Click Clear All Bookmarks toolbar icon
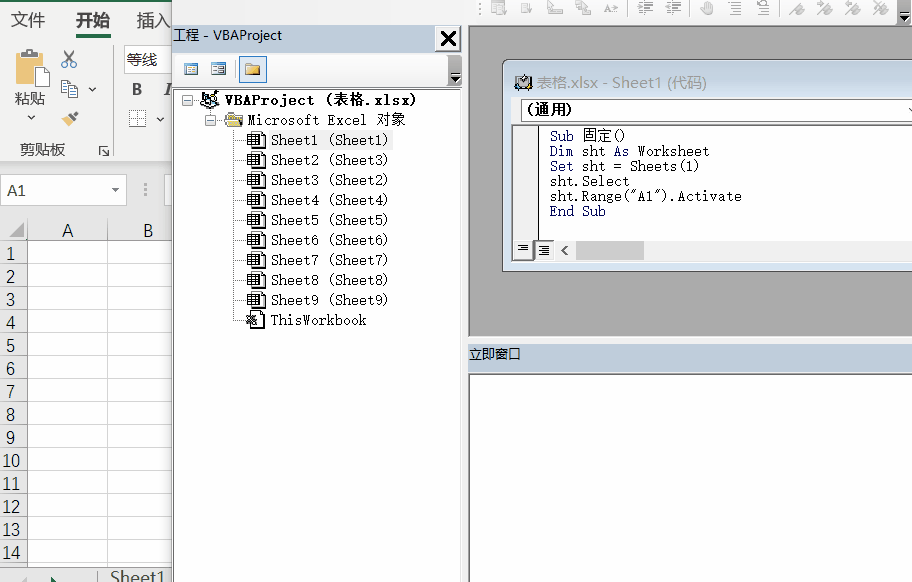 pyautogui.click(x=881, y=8)
